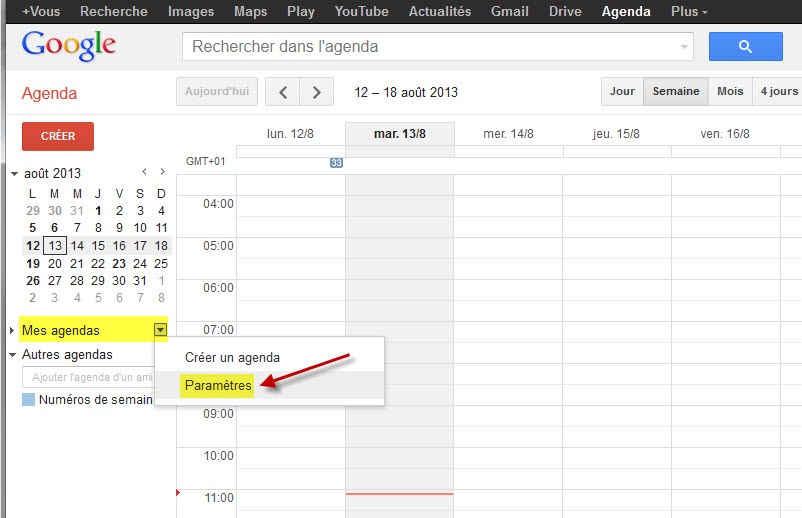The width and height of the screenshot is (802, 518).
Task: Click the CRÉER button
Action: tap(58, 136)
